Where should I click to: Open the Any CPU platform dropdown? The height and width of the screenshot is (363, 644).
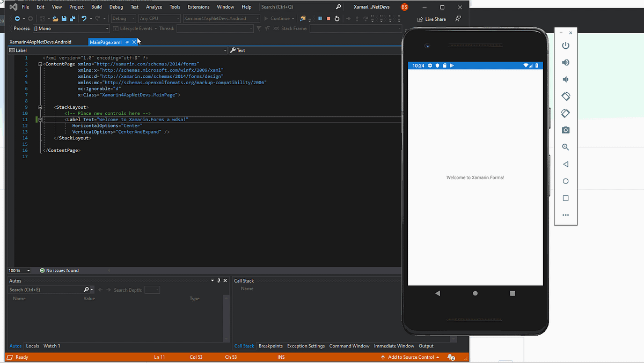coord(158,18)
